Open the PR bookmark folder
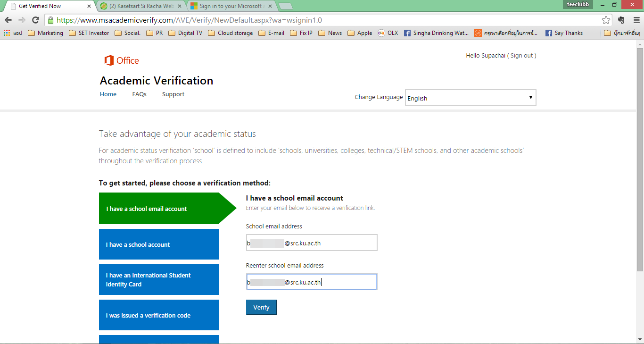Image resolution: width=644 pixels, height=344 pixels. [x=154, y=33]
